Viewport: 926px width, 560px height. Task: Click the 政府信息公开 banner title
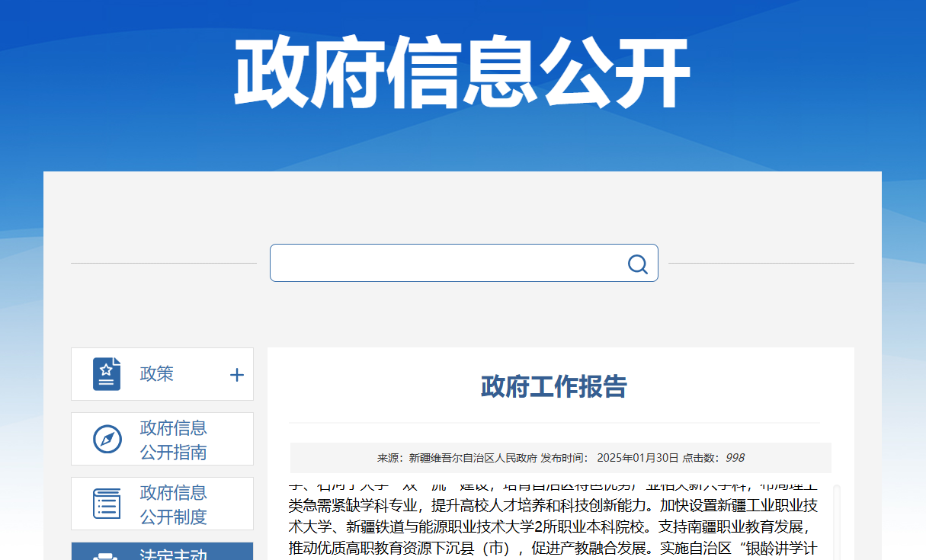point(462,73)
